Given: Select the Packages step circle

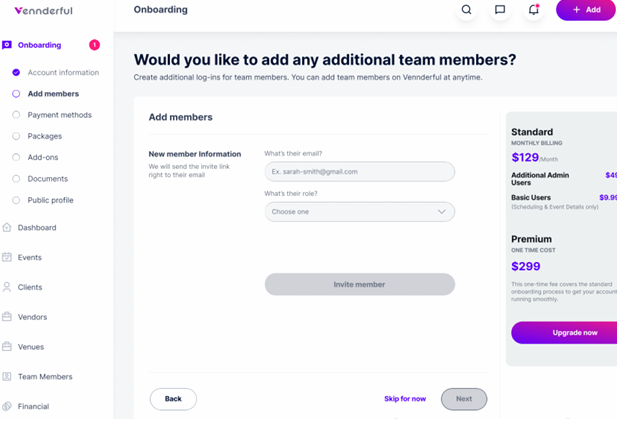Looking at the screenshot, I should coord(16,136).
